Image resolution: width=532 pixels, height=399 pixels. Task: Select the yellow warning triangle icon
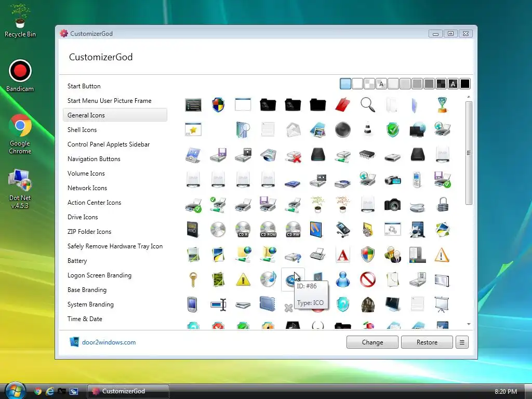tap(243, 280)
